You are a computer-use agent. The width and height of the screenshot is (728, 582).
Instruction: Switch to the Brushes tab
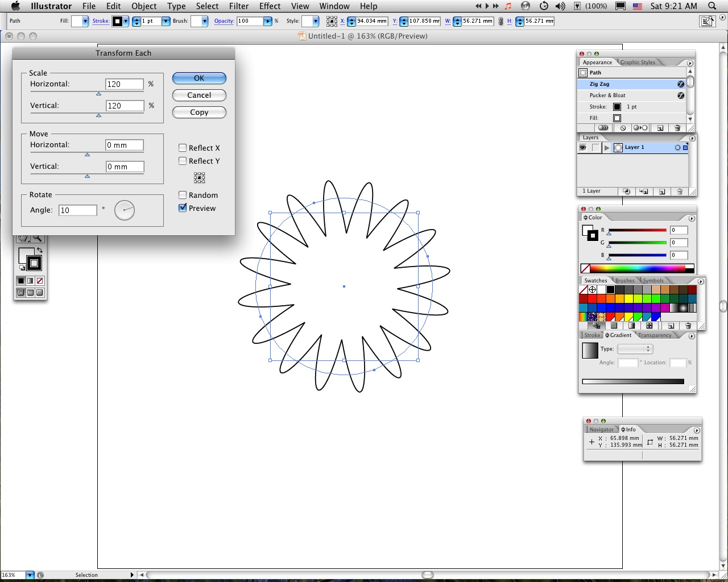pyautogui.click(x=624, y=281)
